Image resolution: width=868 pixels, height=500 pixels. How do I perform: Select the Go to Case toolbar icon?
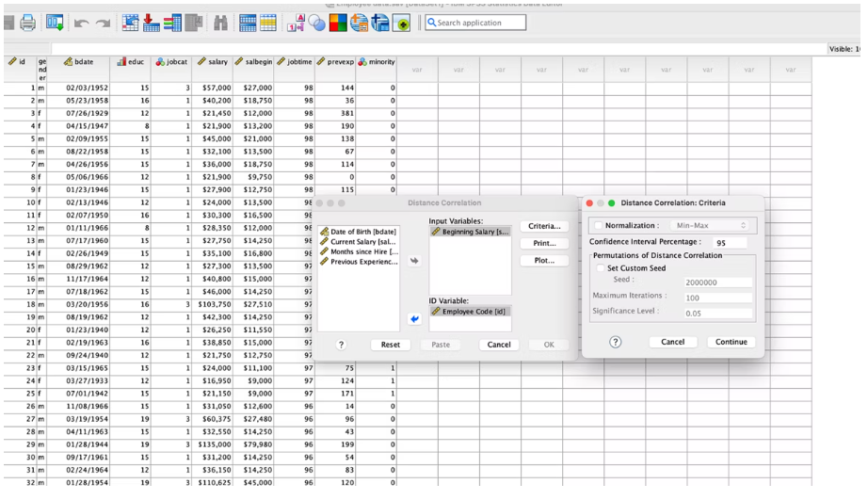[x=130, y=23]
